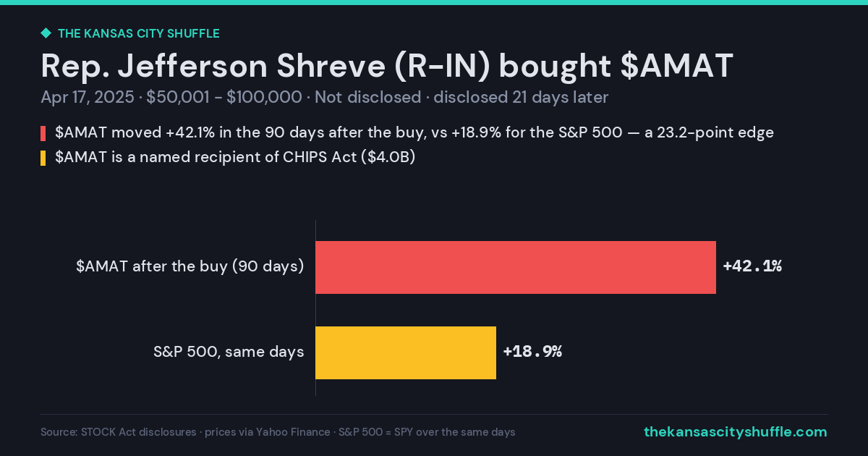868x456 pixels.
Task: Click the +42.1% value label
Action: pos(752,266)
